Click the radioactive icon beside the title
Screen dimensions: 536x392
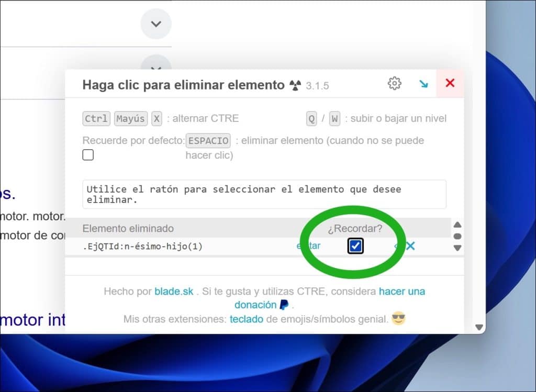(x=295, y=85)
